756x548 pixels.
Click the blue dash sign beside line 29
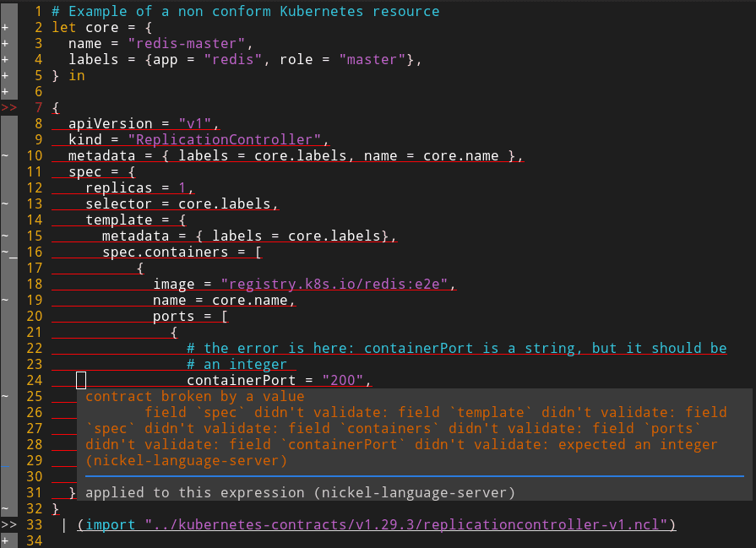click(x=5, y=463)
